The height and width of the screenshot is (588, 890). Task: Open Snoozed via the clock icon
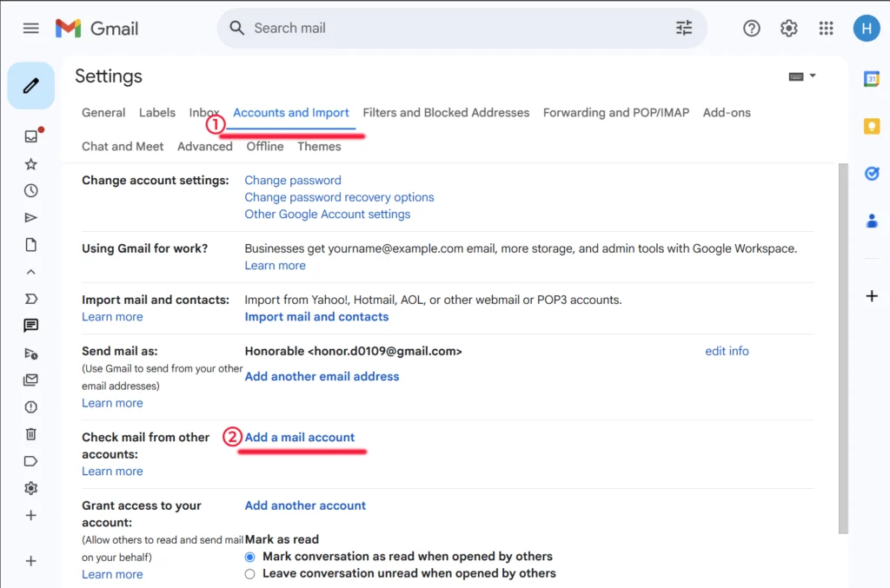coord(30,190)
